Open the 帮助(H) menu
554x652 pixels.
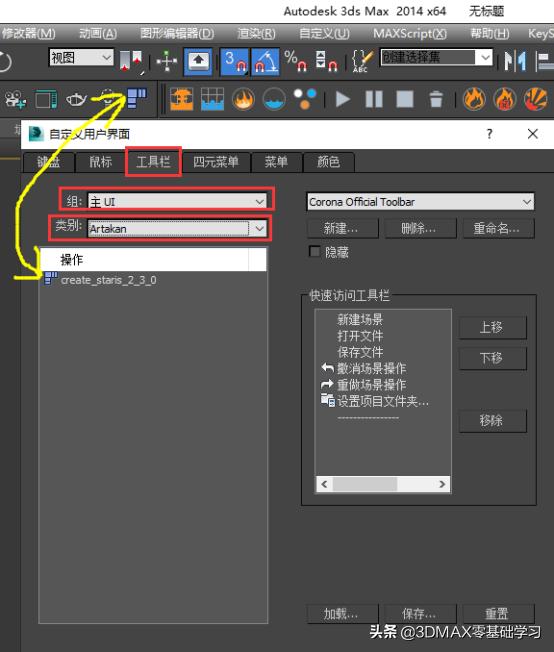[490, 33]
